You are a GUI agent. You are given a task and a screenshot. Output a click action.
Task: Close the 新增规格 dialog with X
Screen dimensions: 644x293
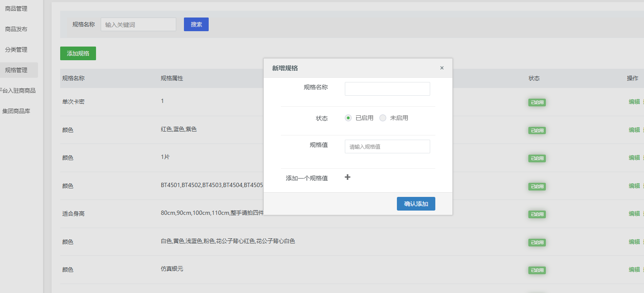click(442, 68)
